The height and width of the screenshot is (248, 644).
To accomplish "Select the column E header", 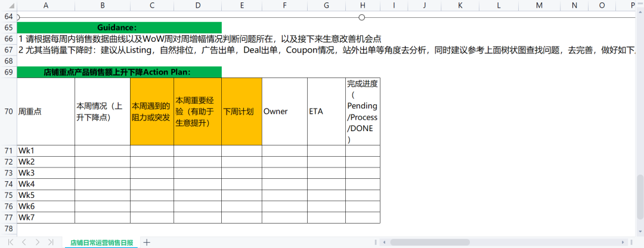I will tap(241, 5).
